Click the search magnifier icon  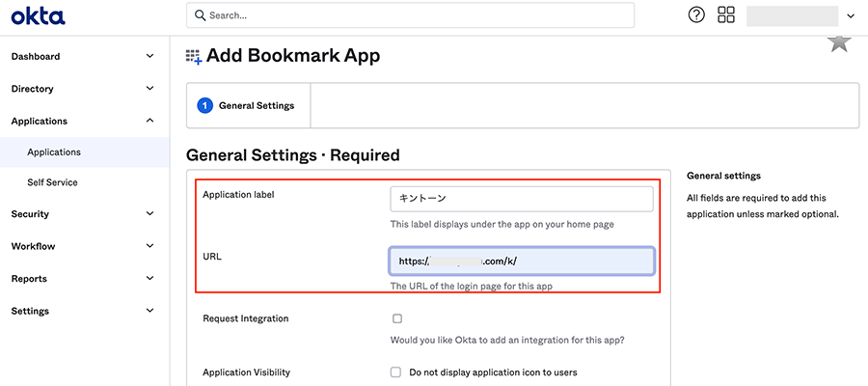[200, 15]
